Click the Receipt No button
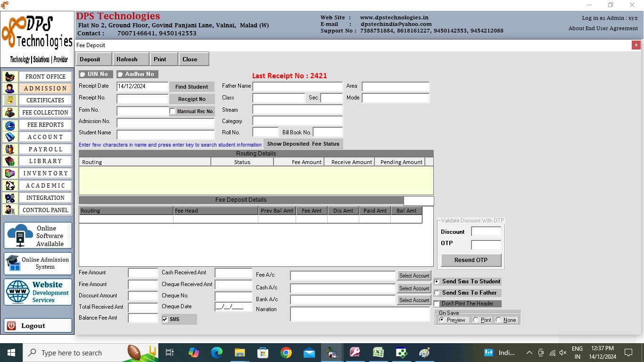Image resolution: width=644 pixels, height=362 pixels. click(x=191, y=99)
